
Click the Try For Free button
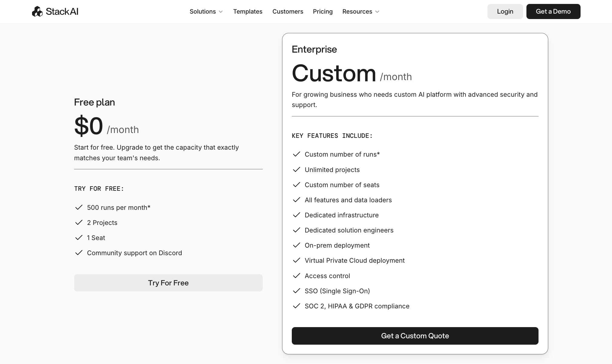(x=168, y=283)
